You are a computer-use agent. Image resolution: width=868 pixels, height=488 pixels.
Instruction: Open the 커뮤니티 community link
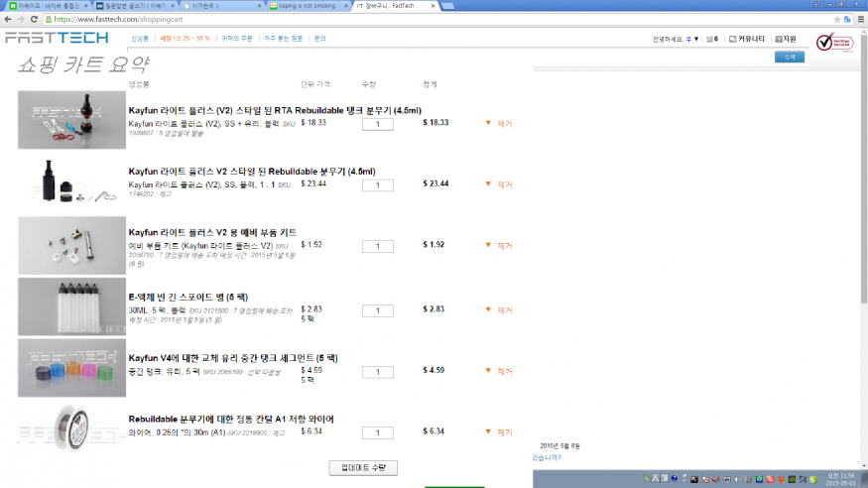pos(747,40)
